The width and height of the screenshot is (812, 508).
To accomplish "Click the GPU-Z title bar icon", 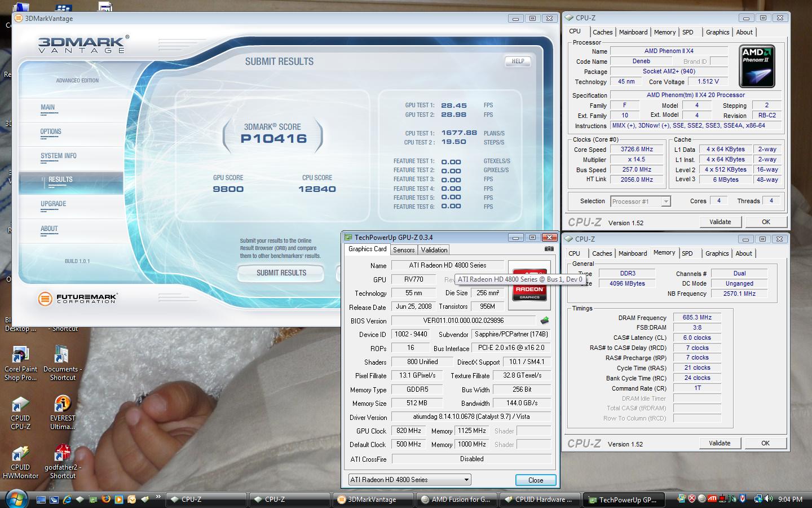I will click(x=348, y=238).
